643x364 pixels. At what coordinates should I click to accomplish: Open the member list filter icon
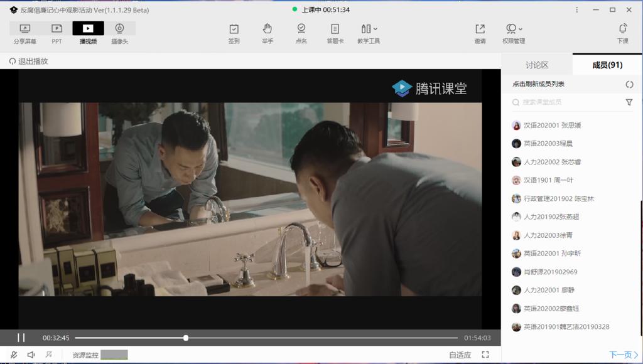point(629,102)
